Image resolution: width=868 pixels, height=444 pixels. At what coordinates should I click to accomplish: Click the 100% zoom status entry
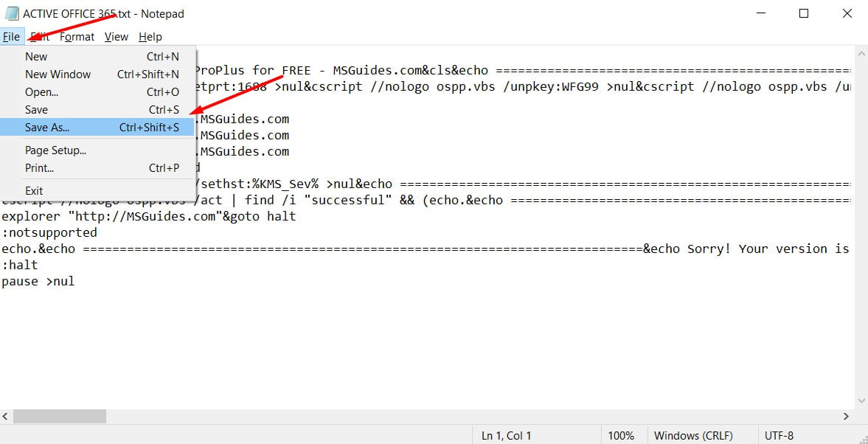coord(621,436)
